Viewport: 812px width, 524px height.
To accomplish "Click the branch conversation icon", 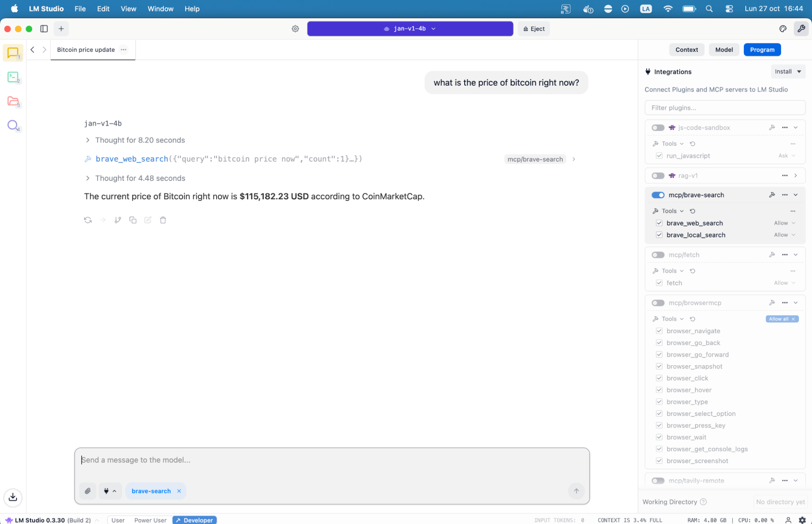I will pyautogui.click(x=118, y=220).
